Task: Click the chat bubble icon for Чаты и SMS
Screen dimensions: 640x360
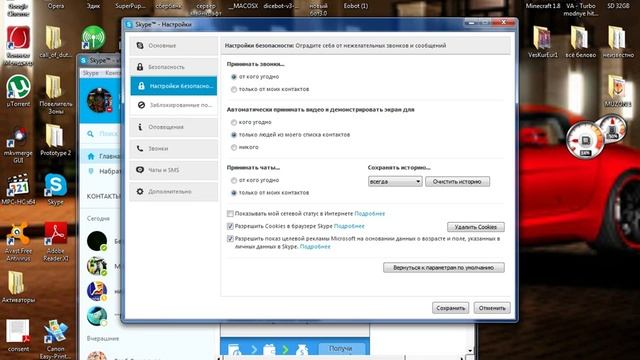Action: tap(140, 170)
